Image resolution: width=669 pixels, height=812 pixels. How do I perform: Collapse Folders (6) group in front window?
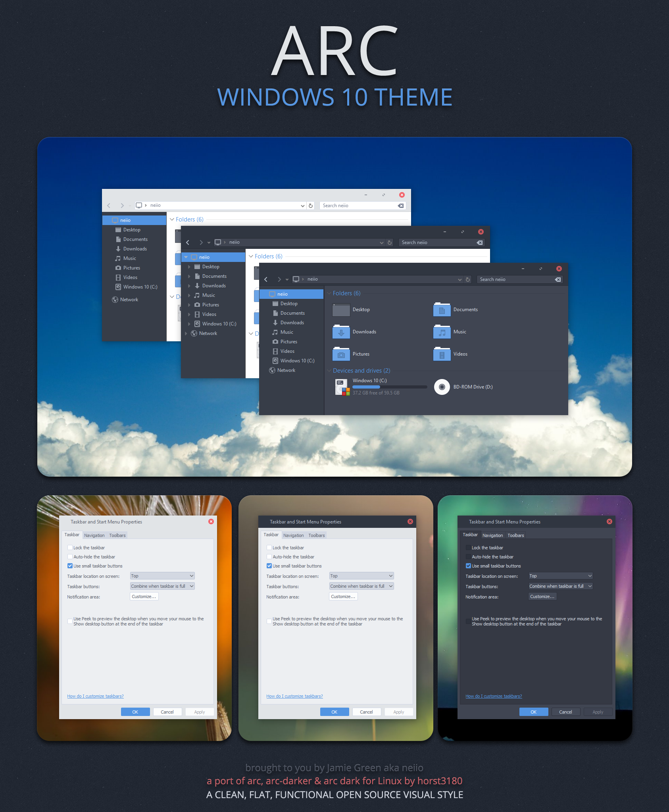329,293
